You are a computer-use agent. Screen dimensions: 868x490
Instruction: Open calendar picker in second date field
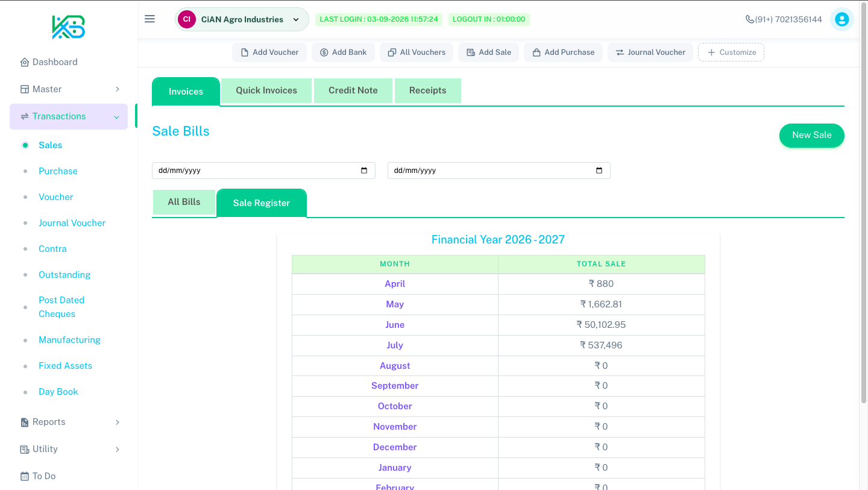[x=599, y=171]
